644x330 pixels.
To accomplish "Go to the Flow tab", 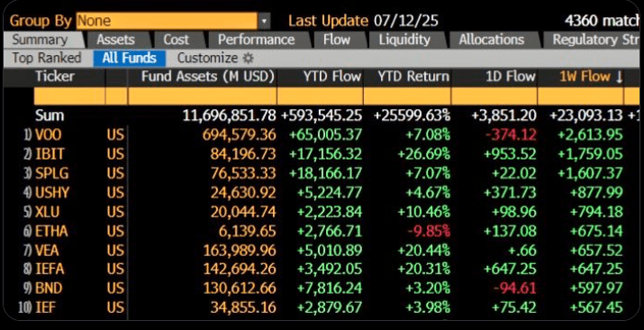I will pyautogui.click(x=336, y=40).
